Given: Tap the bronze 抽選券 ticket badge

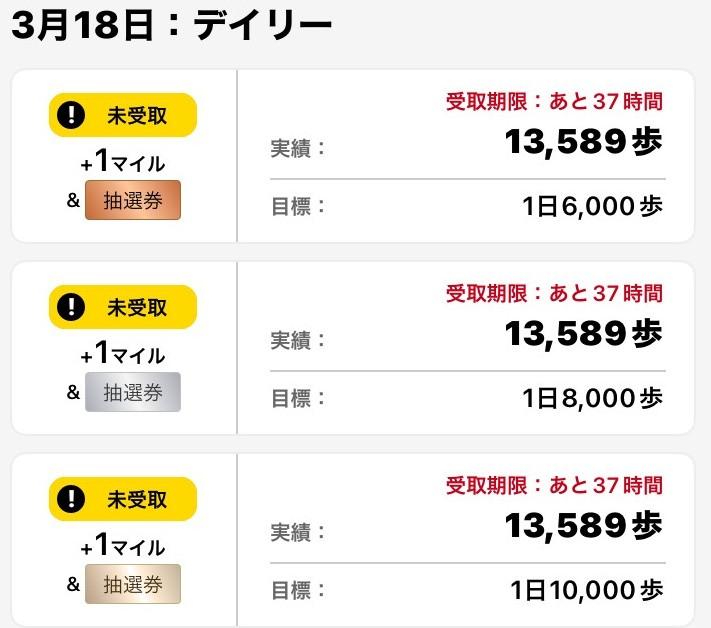Looking at the screenshot, I should [x=133, y=201].
